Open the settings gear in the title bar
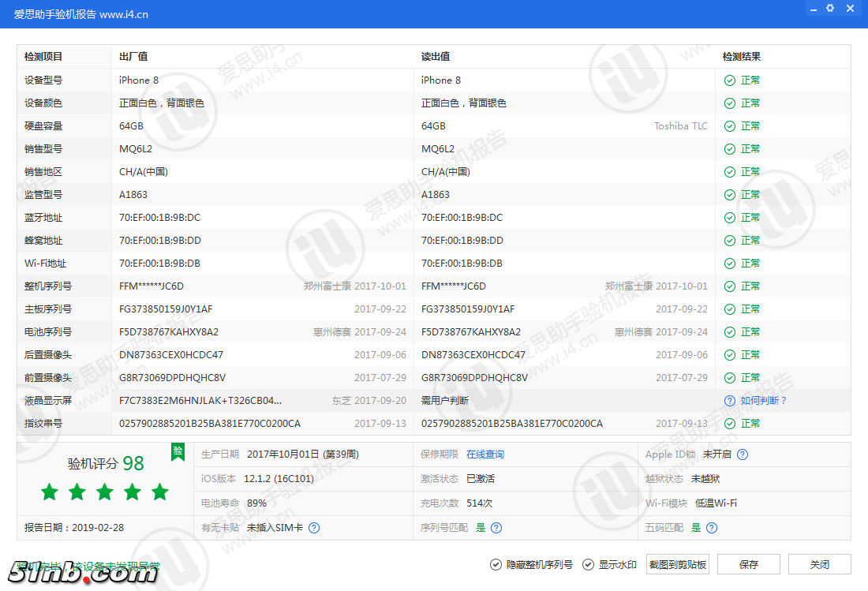868x591 pixels. [x=829, y=8]
